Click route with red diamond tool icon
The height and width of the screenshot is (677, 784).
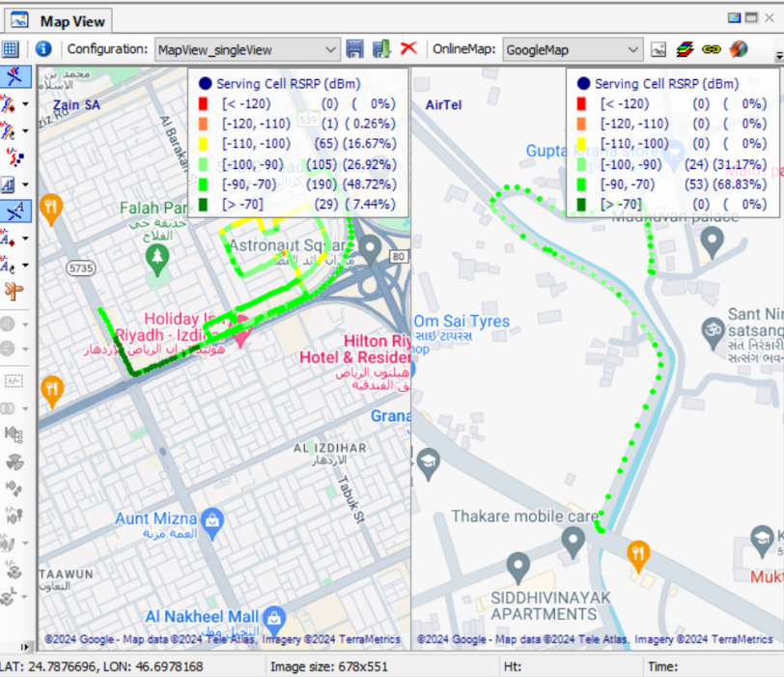point(9,104)
